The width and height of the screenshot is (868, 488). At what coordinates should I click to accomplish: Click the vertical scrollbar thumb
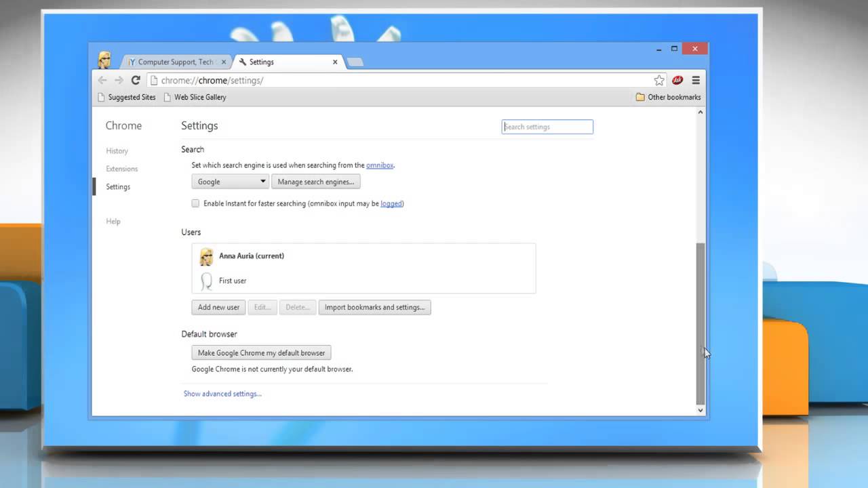coord(701,323)
